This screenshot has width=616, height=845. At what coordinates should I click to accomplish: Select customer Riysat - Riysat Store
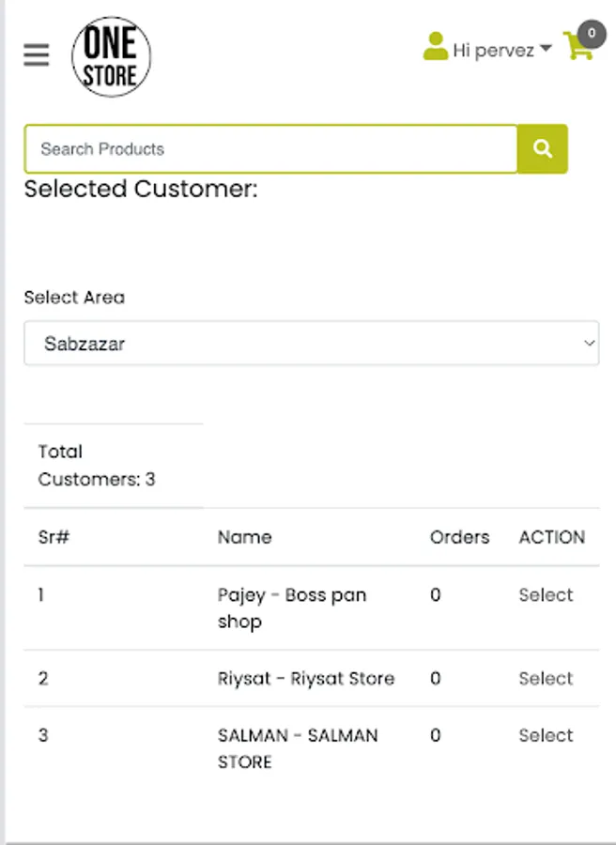546,679
